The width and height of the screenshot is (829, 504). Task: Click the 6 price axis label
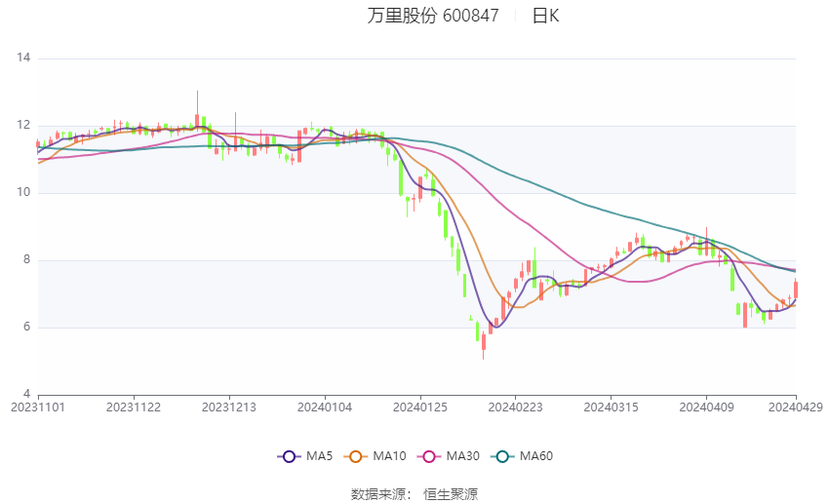(27, 327)
